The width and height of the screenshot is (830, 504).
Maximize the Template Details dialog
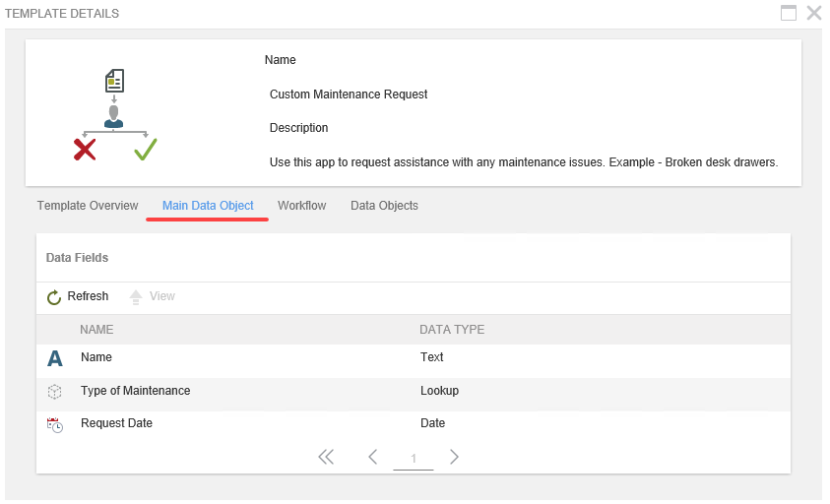[788, 13]
